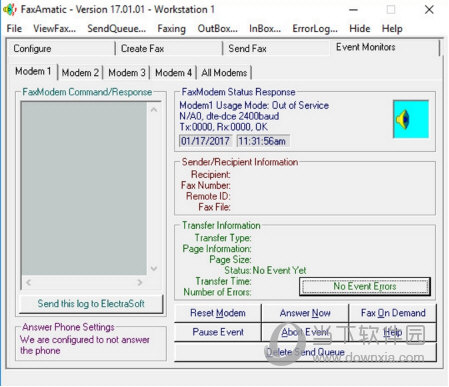Viewport: 449px width, 387px height.
Task: Click the FaxAmatic app icon in title bar
Action: [x=9, y=9]
